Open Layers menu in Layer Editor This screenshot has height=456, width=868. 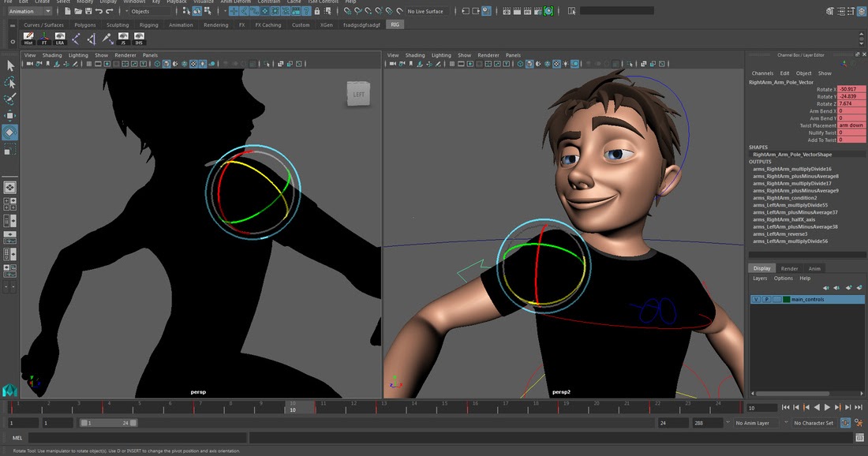click(760, 278)
